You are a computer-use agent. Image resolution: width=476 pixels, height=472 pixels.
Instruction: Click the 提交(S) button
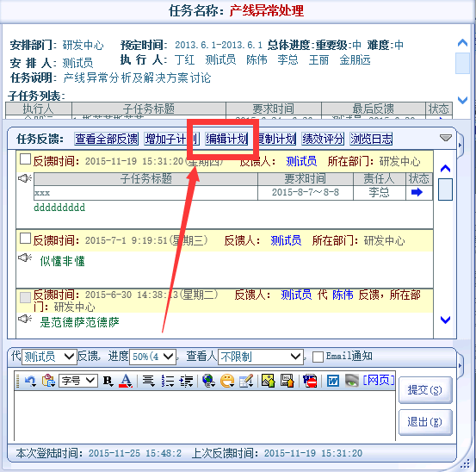(425, 390)
